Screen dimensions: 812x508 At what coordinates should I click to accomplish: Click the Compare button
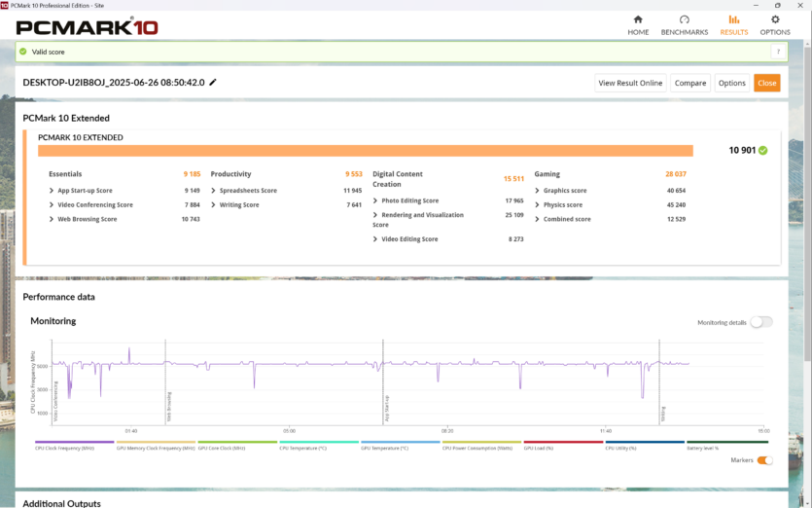pos(690,83)
